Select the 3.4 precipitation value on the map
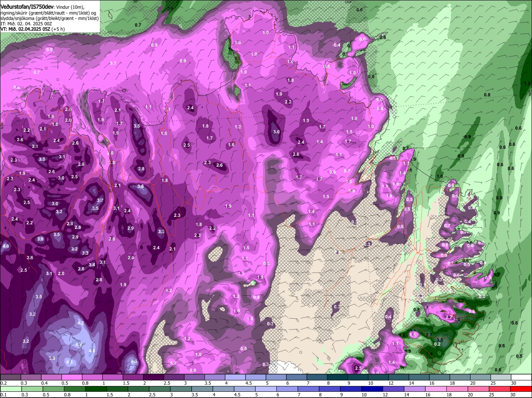The image size is (532, 398). pos(92,265)
